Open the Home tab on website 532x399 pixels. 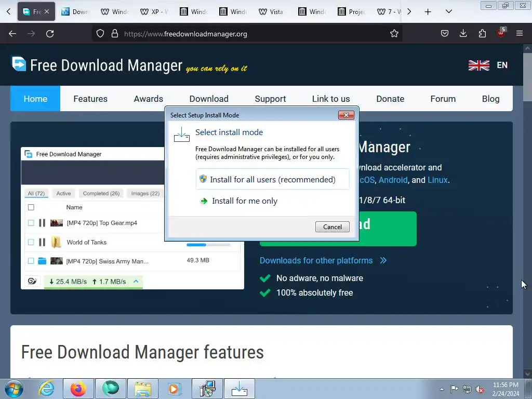(35, 99)
